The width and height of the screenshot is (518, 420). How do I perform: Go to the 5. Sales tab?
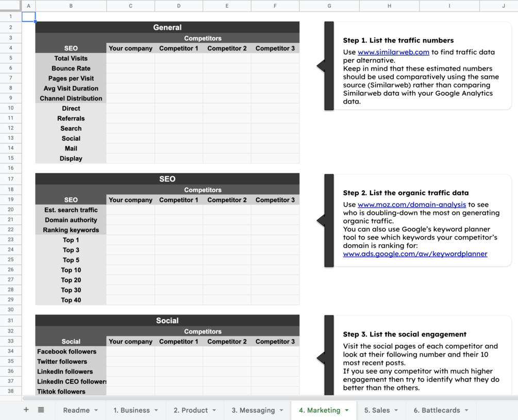tap(377, 410)
